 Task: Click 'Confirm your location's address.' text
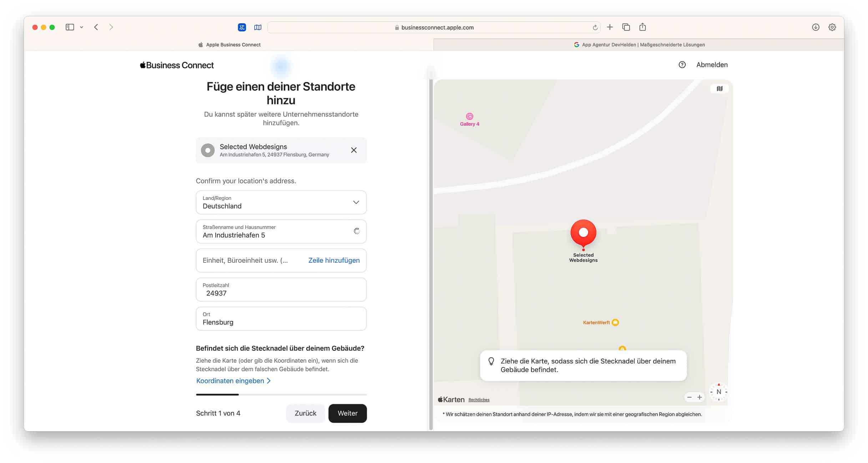point(246,181)
